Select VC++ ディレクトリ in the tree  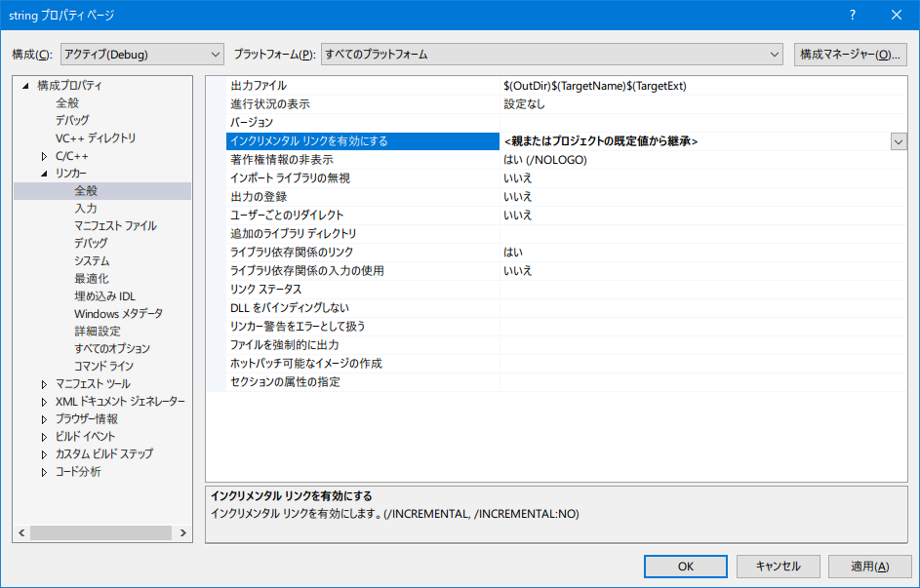pos(96,138)
